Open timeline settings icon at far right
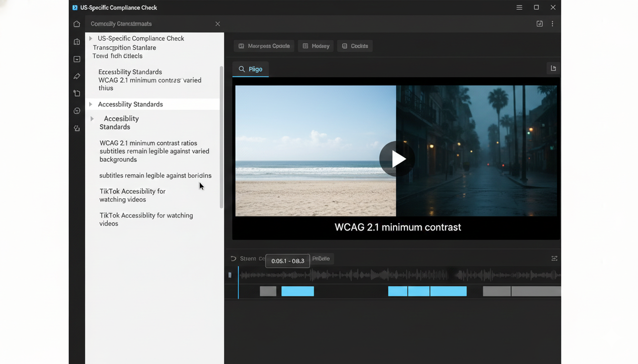 point(554,258)
